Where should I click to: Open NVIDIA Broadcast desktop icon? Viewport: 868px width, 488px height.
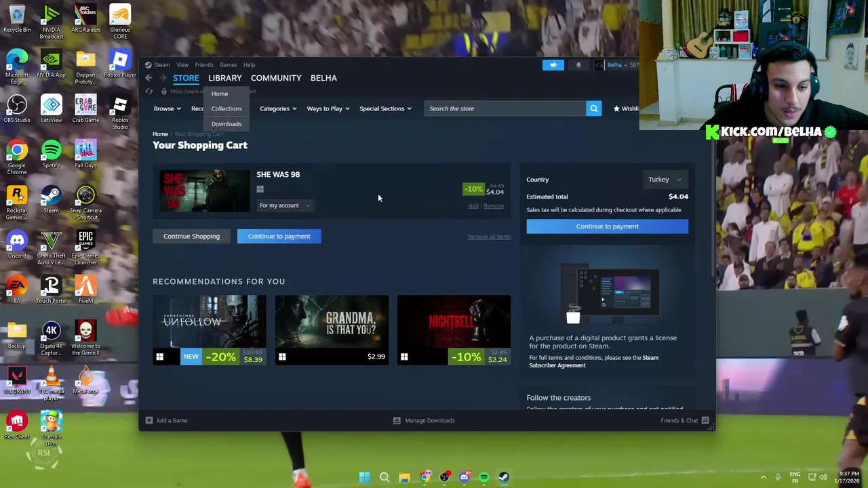(52, 22)
